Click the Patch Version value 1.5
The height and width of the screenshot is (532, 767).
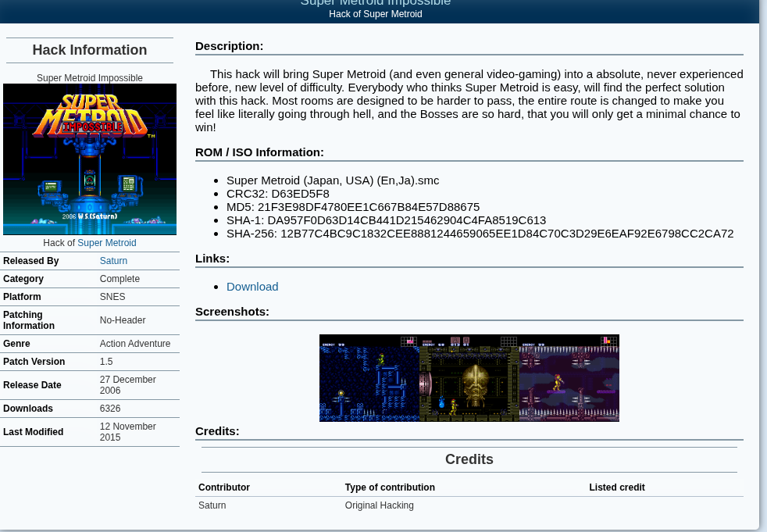point(106,362)
